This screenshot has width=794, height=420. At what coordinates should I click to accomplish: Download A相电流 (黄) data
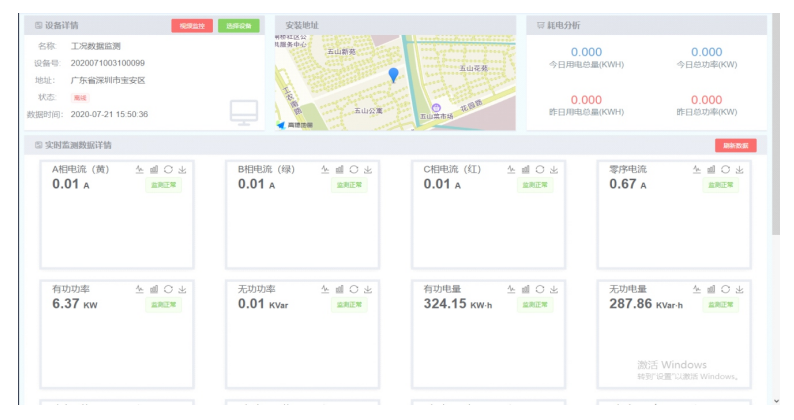tap(183, 170)
